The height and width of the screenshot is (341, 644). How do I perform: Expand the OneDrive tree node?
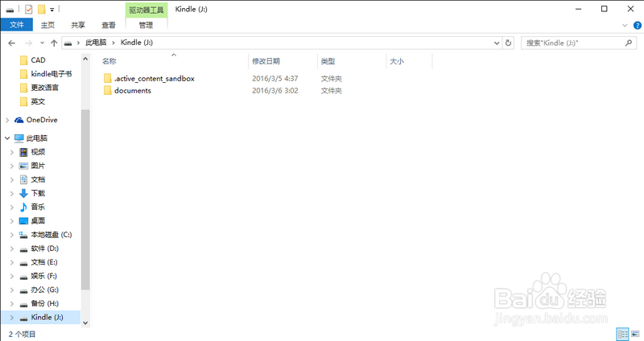pyautogui.click(x=7, y=120)
